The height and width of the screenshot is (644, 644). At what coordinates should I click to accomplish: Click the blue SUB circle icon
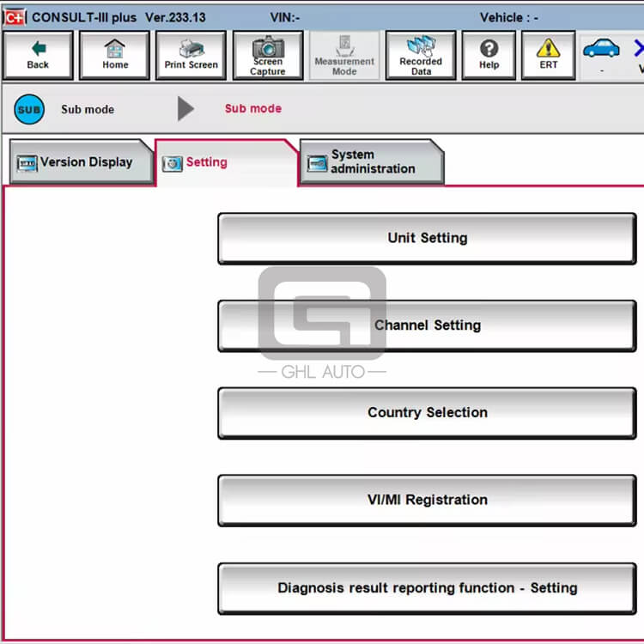[x=29, y=109]
